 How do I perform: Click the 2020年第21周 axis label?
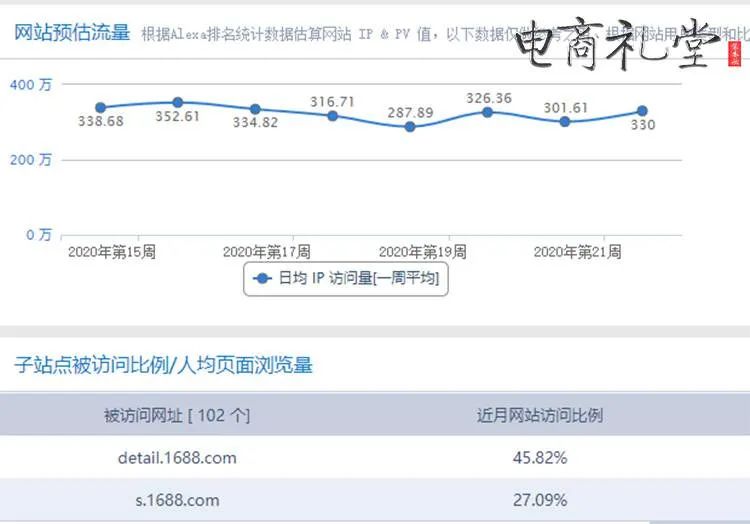point(578,251)
